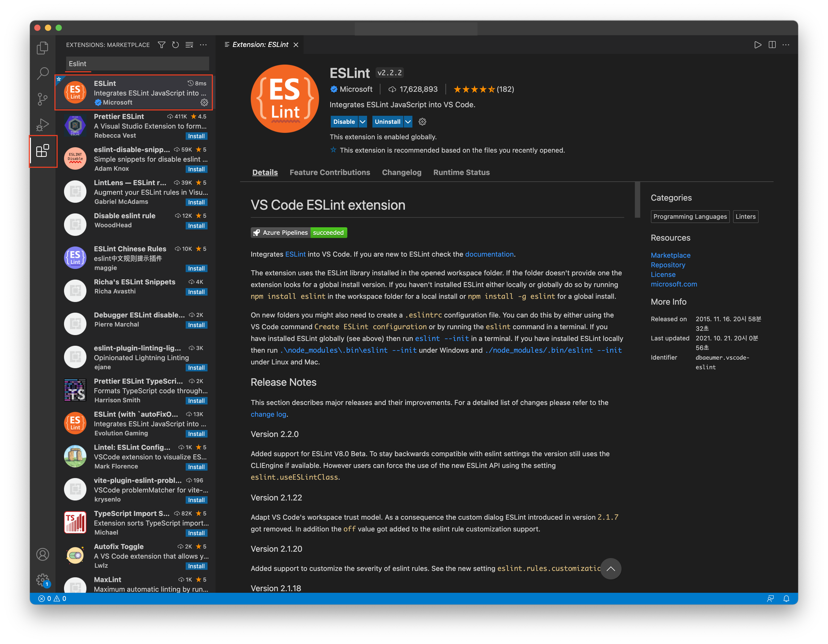828x644 pixels.
Task: Open the Explorer view in activity bar
Action: click(x=42, y=48)
